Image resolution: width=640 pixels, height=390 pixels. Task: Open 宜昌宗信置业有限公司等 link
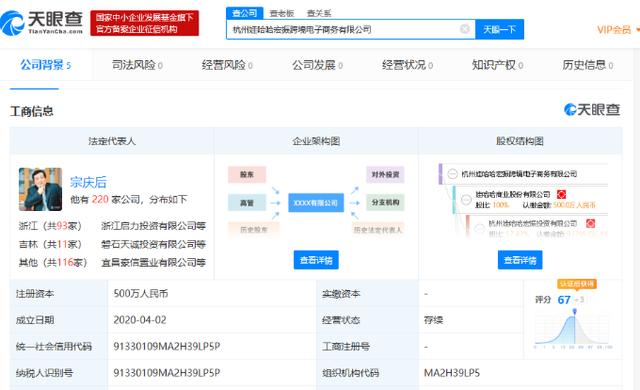coord(153,262)
